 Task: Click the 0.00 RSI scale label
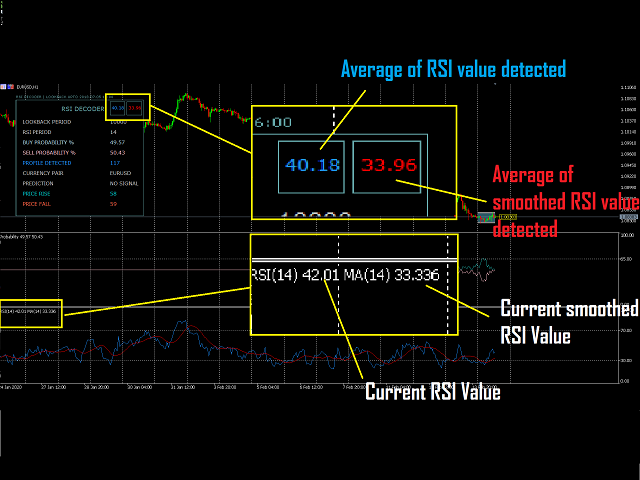[625, 381]
